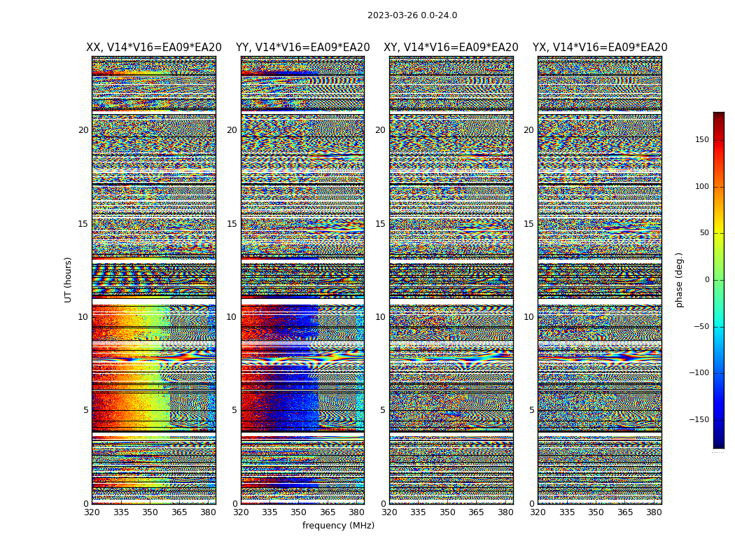This screenshot has height=560, width=735.
Task: Click the phase (deg.) colorbar label
Action: (x=679, y=280)
